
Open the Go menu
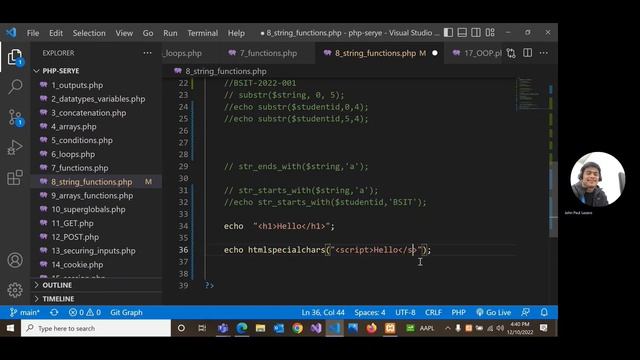pyautogui.click(x=148, y=33)
